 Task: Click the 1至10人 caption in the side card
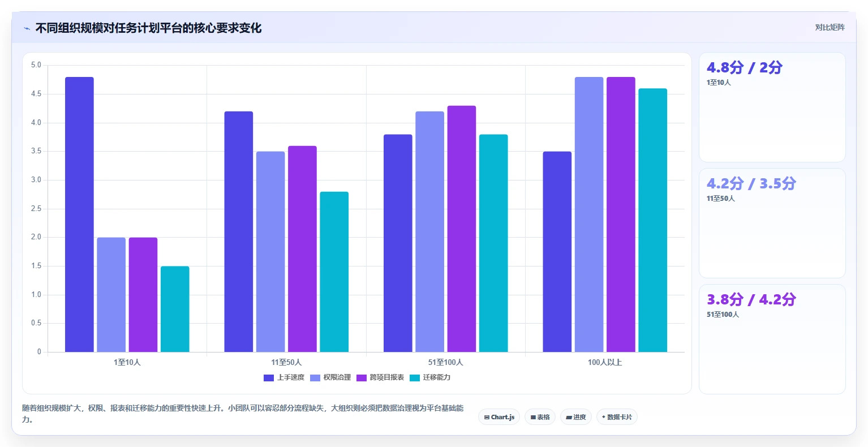[719, 83]
